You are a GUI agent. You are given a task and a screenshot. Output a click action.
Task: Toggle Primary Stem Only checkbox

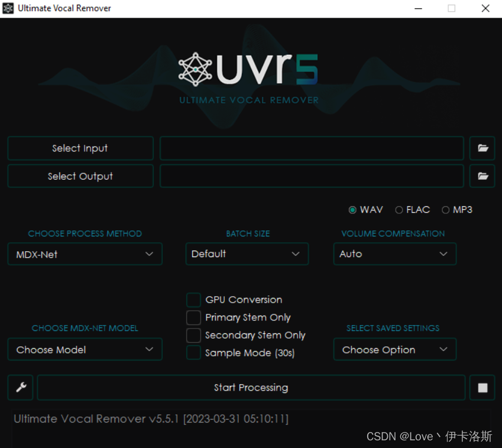point(194,317)
